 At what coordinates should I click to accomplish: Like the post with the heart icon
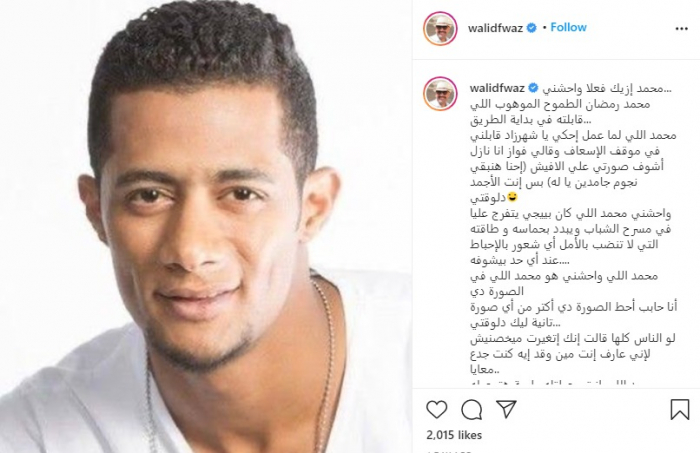pyautogui.click(x=437, y=409)
